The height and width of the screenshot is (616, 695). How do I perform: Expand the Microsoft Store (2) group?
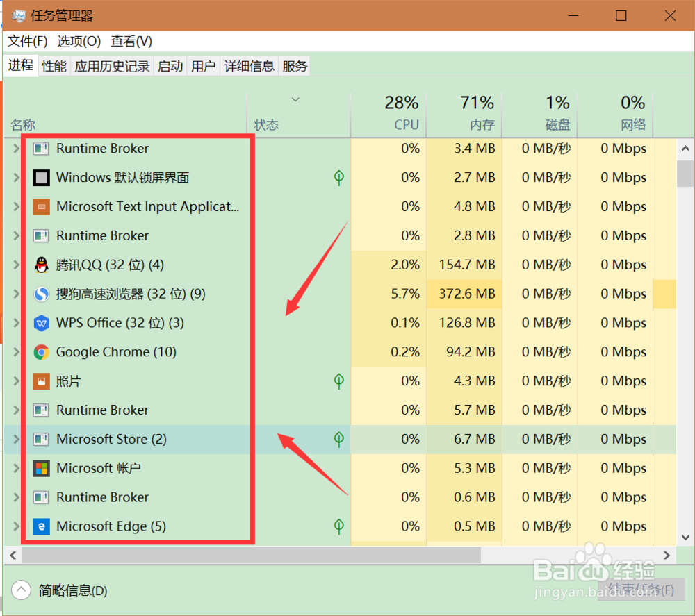pos(17,440)
